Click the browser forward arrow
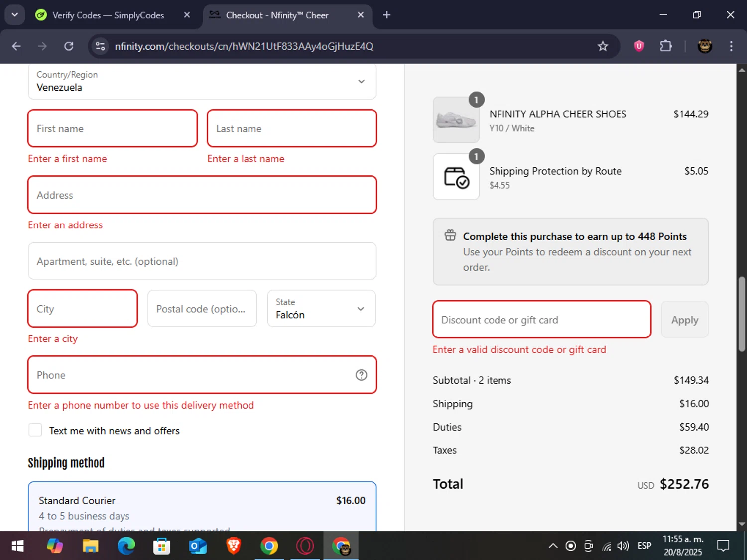The height and width of the screenshot is (560, 747). pyautogui.click(x=42, y=46)
